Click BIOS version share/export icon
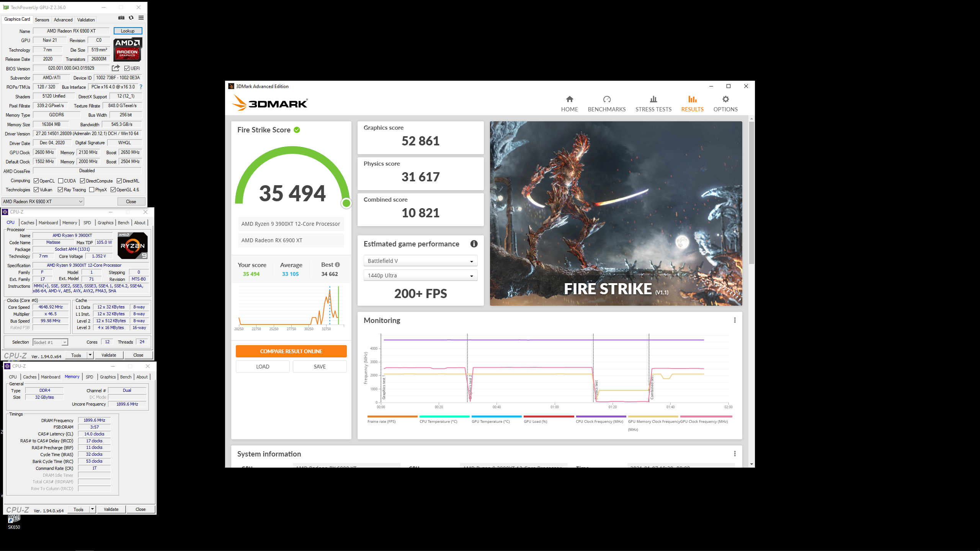Viewport: 980px width, 551px height. pos(116,68)
